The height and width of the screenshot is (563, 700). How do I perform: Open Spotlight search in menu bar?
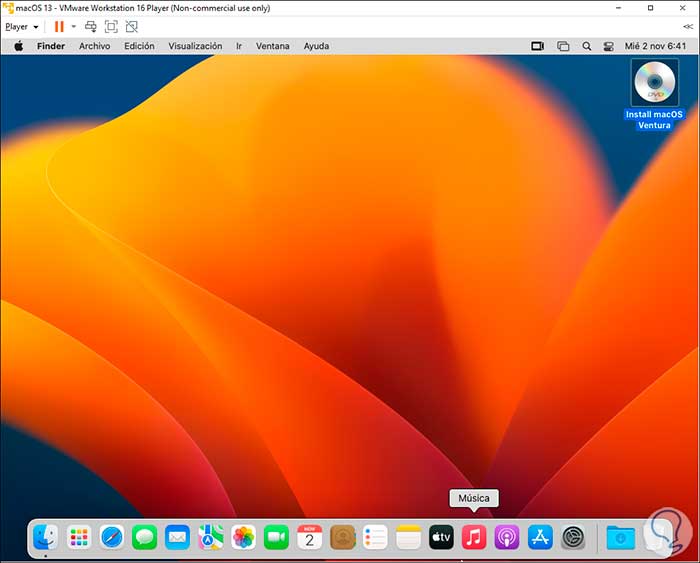[x=587, y=46]
